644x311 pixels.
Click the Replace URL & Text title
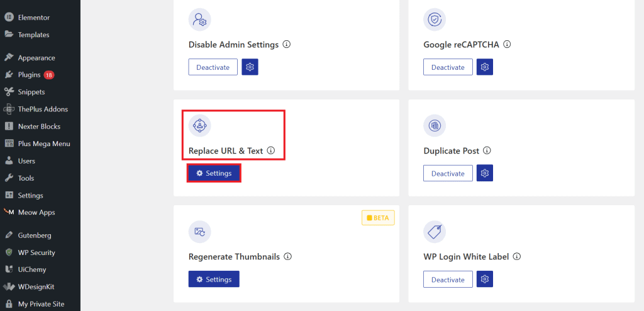pos(226,150)
